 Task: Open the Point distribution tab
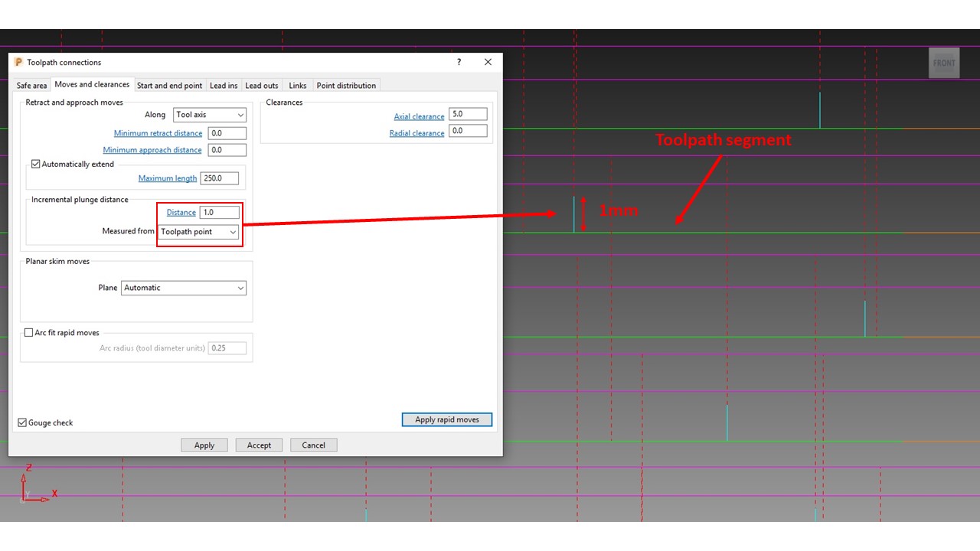click(346, 85)
